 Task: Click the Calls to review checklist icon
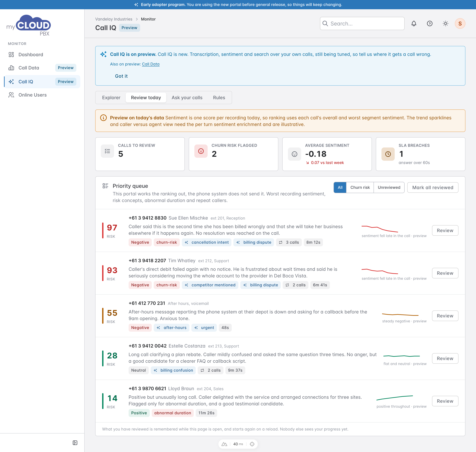pyautogui.click(x=107, y=151)
